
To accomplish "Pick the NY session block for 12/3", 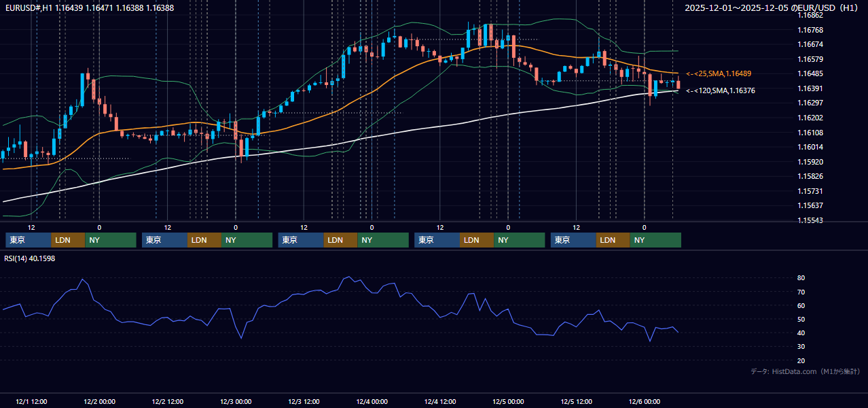I will pyautogui.click(x=383, y=240).
